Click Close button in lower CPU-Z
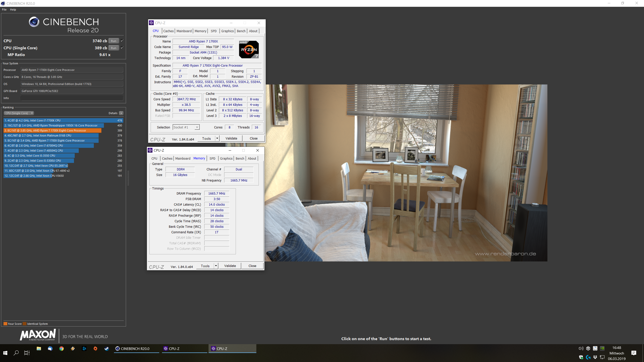The width and height of the screenshot is (644, 362). point(252,266)
